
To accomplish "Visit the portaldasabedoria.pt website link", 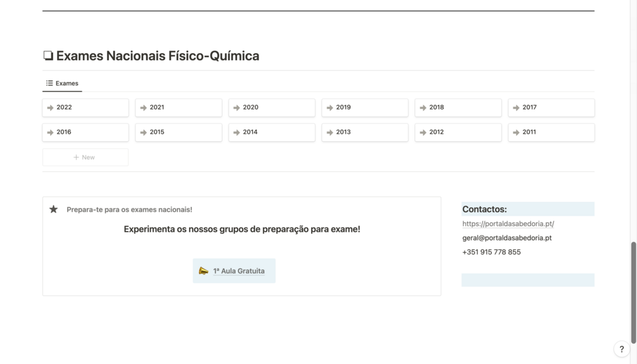I will coord(508,223).
